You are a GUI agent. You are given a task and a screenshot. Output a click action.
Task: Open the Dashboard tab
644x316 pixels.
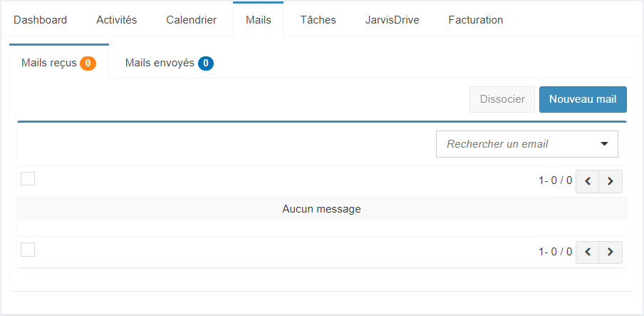(x=40, y=20)
